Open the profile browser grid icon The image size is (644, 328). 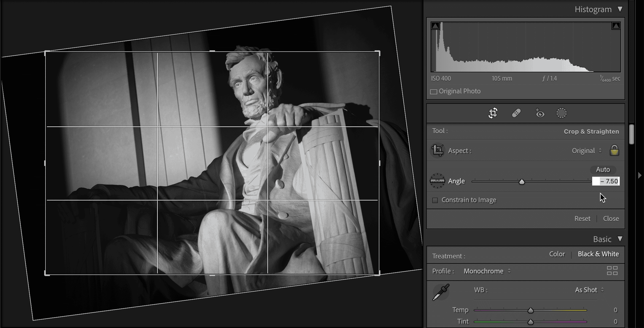[612, 271]
